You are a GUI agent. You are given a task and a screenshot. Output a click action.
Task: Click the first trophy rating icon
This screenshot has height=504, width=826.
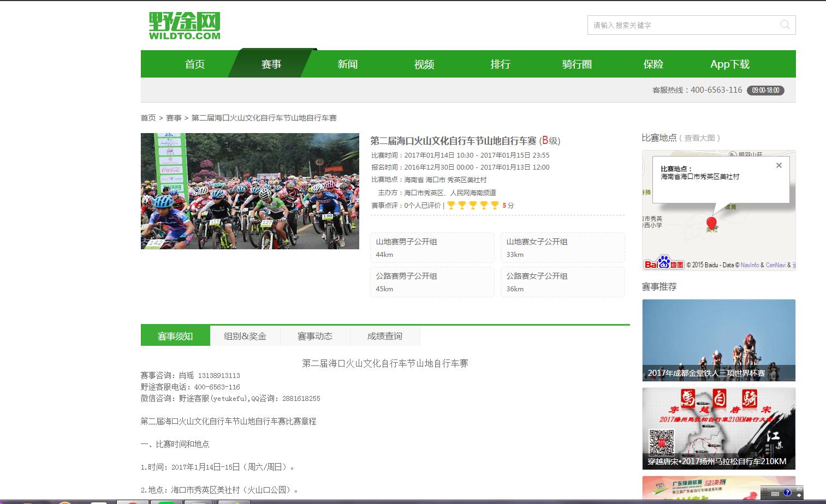click(451, 205)
